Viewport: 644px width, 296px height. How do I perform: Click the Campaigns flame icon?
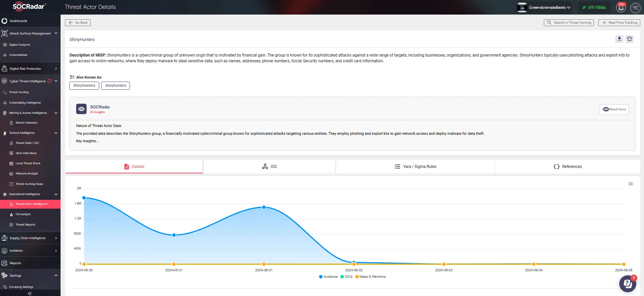11,214
